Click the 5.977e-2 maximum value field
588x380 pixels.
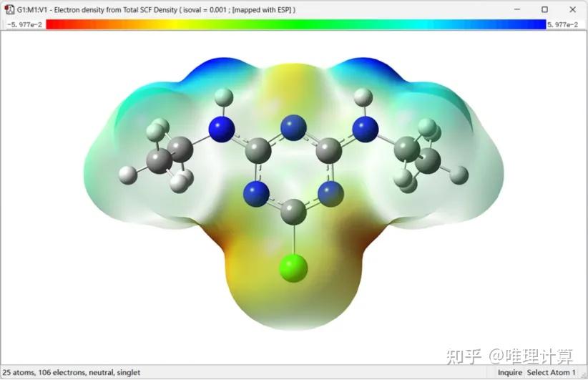563,25
